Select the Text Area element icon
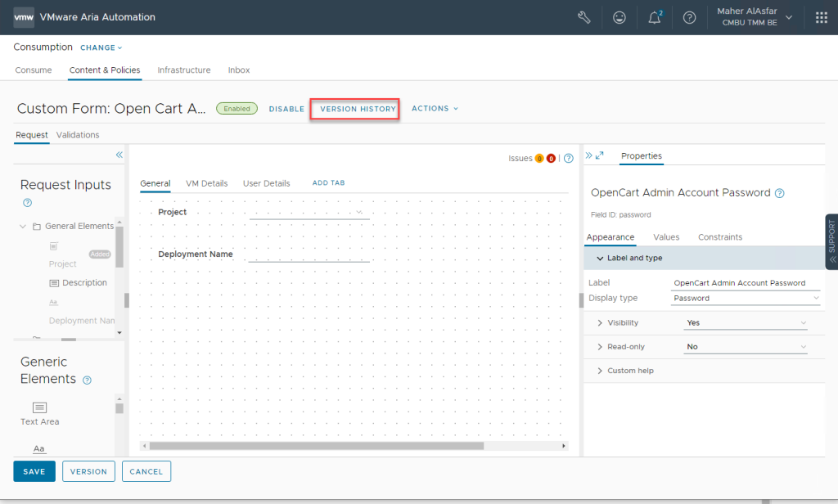The image size is (838, 504). [39, 407]
